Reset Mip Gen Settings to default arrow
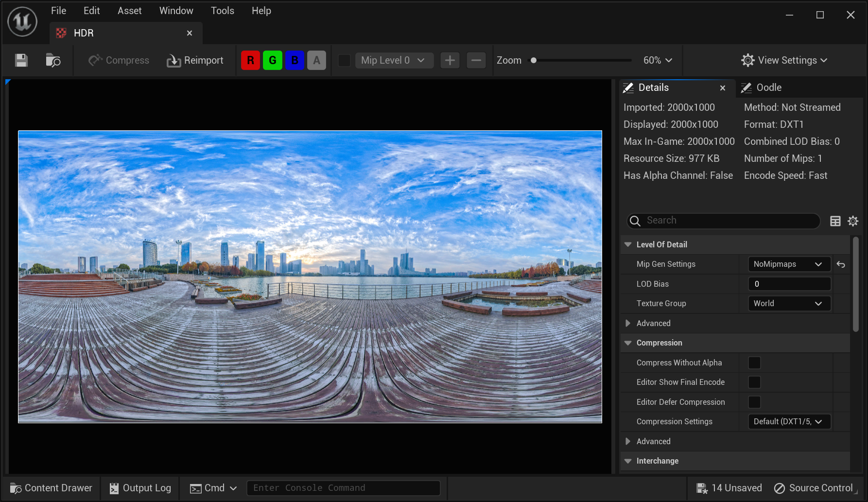Screen dimensions: 868x502 [841, 264]
